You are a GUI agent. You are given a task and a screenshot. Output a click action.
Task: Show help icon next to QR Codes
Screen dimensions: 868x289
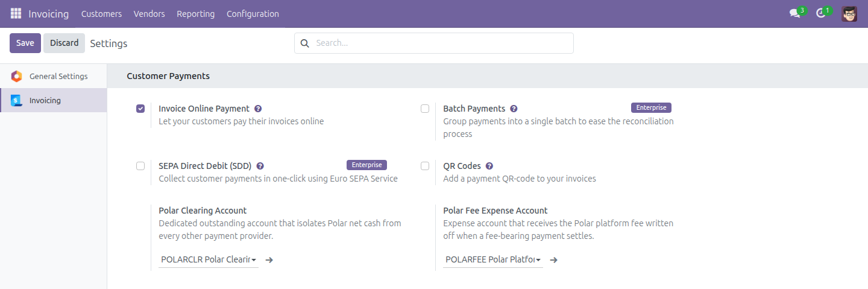(x=489, y=166)
